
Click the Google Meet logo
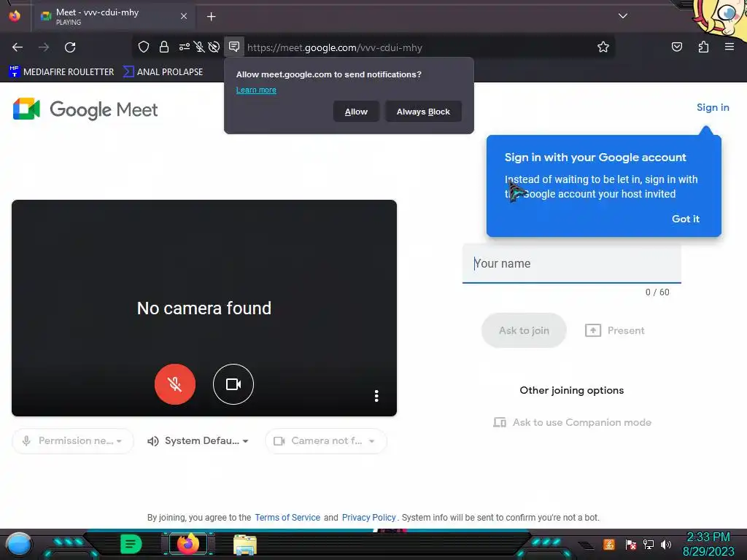click(85, 109)
